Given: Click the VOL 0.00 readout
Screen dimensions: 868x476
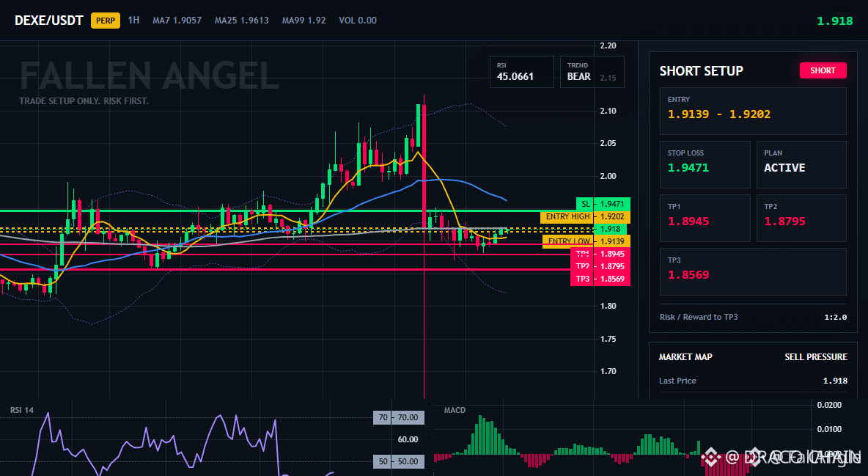Looking at the screenshot, I should [358, 20].
